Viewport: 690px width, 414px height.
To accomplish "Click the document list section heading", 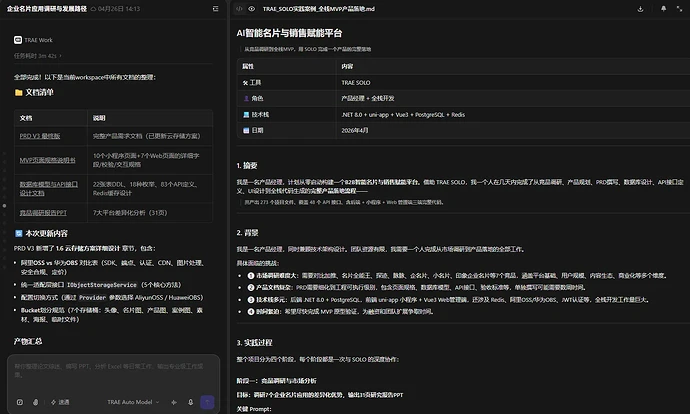I will point(39,92).
